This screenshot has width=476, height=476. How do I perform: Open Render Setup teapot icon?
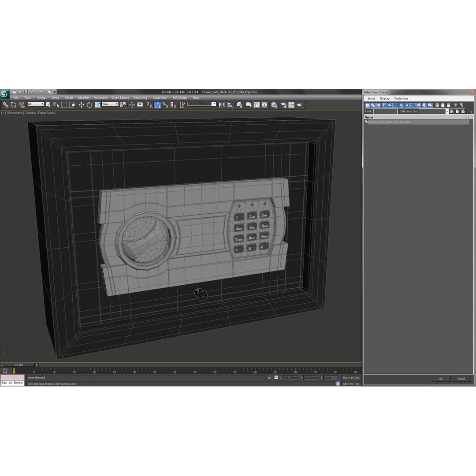point(283,105)
